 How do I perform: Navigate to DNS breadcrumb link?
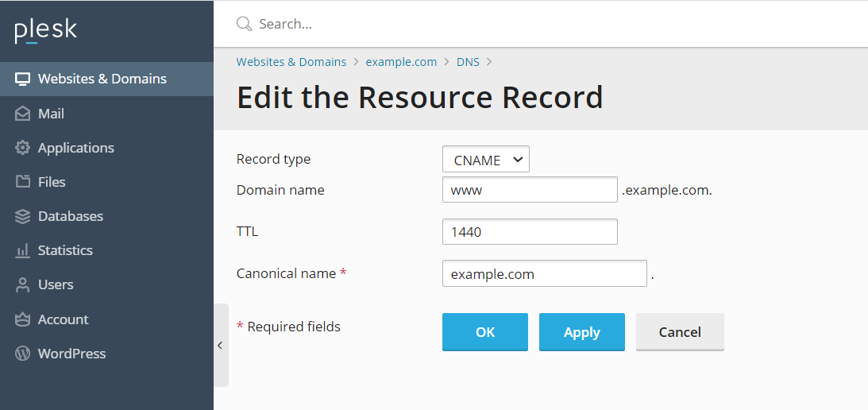[468, 62]
